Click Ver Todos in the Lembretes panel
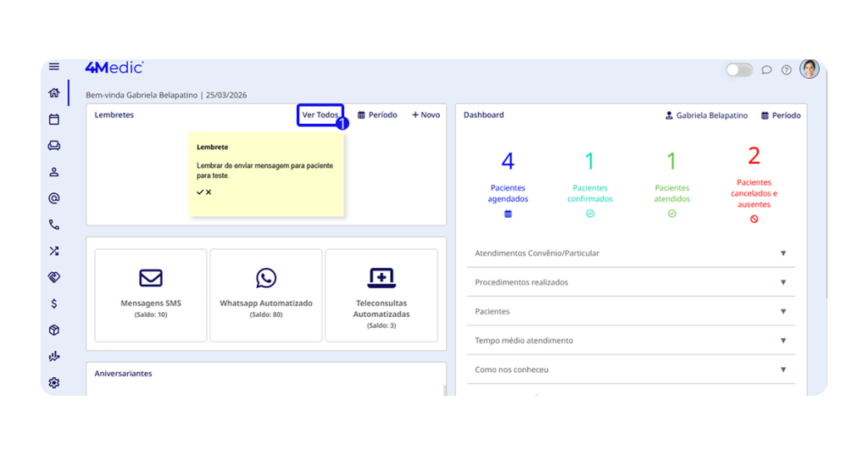868x456 pixels. tap(320, 115)
